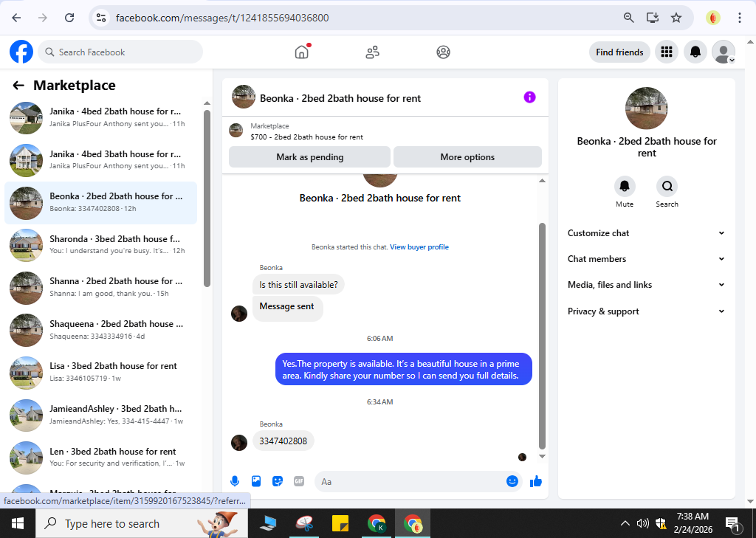Expand the Privacy & support section
Viewport: 756px width, 538px height.
[x=646, y=311]
